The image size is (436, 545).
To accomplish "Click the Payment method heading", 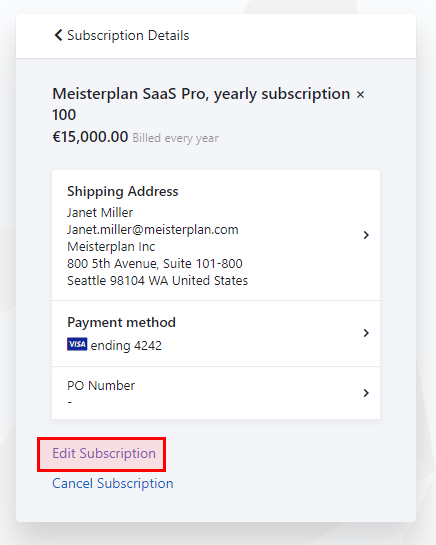I will coord(121,323).
